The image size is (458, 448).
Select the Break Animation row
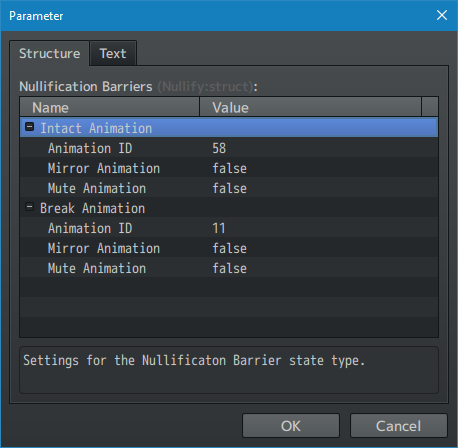[229, 207]
